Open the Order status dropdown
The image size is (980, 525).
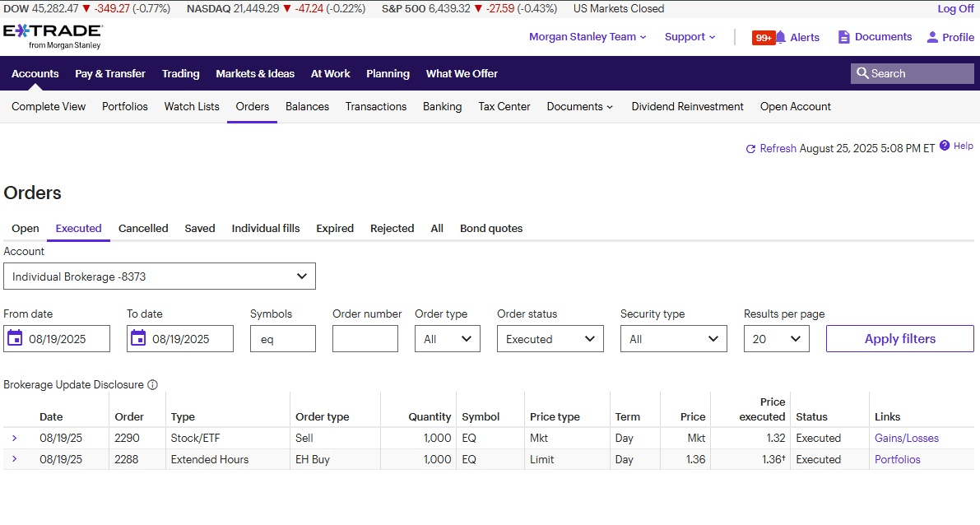[550, 339]
